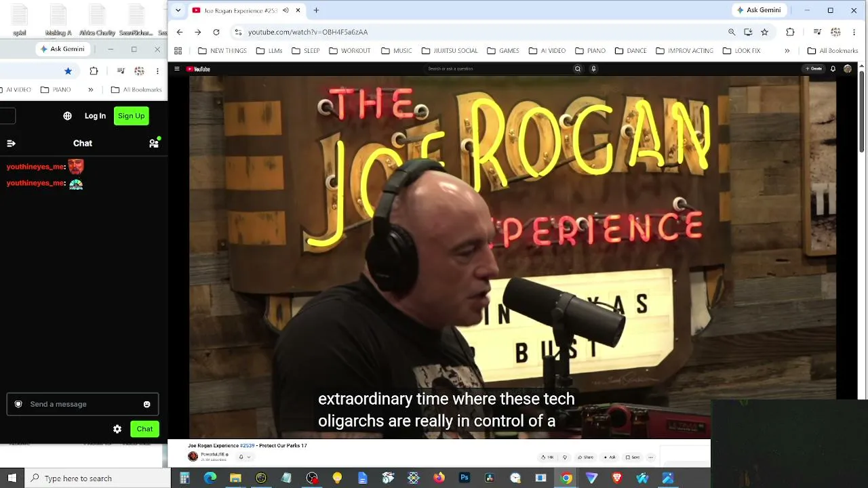
Task: Click the Ask button below the video
Action: (610, 457)
